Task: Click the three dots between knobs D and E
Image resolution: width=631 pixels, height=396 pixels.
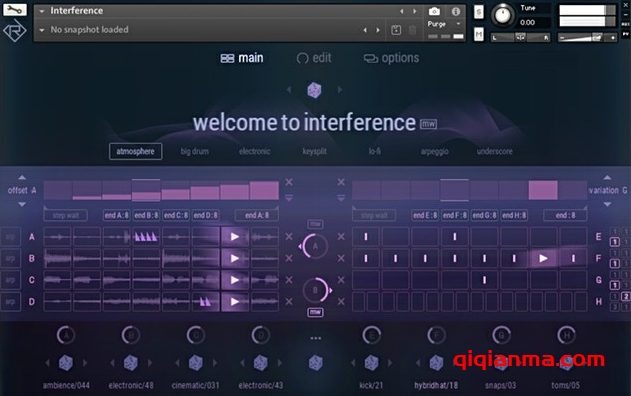Action: point(316,338)
